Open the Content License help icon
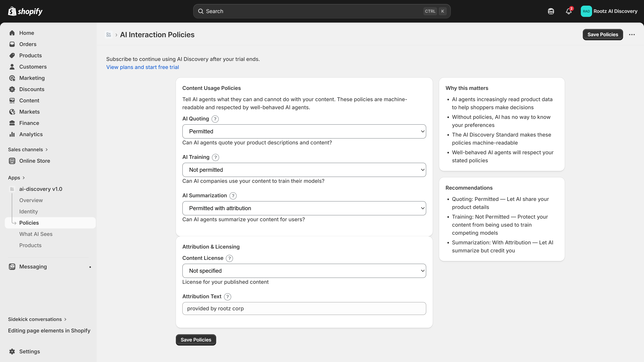 click(229, 258)
